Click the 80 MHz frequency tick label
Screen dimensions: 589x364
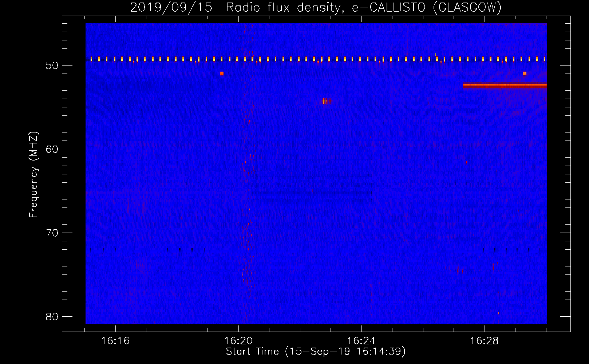52,317
